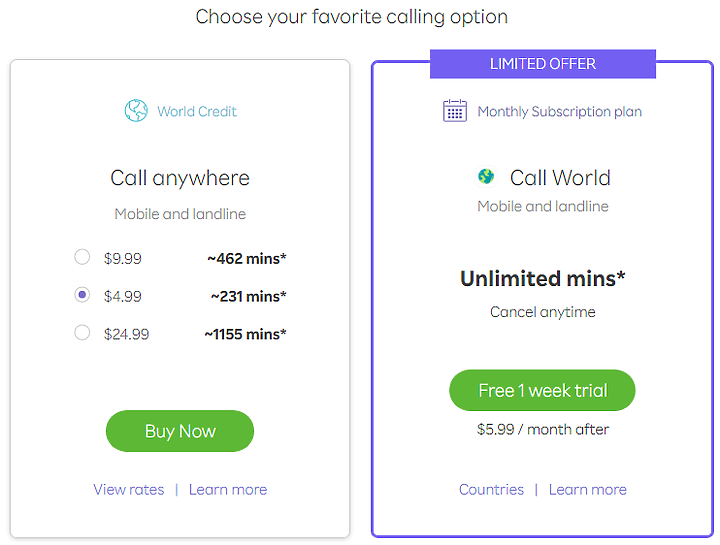Select the $4.99 credit radio button
This screenshot has width=720, height=545.
pyautogui.click(x=83, y=296)
